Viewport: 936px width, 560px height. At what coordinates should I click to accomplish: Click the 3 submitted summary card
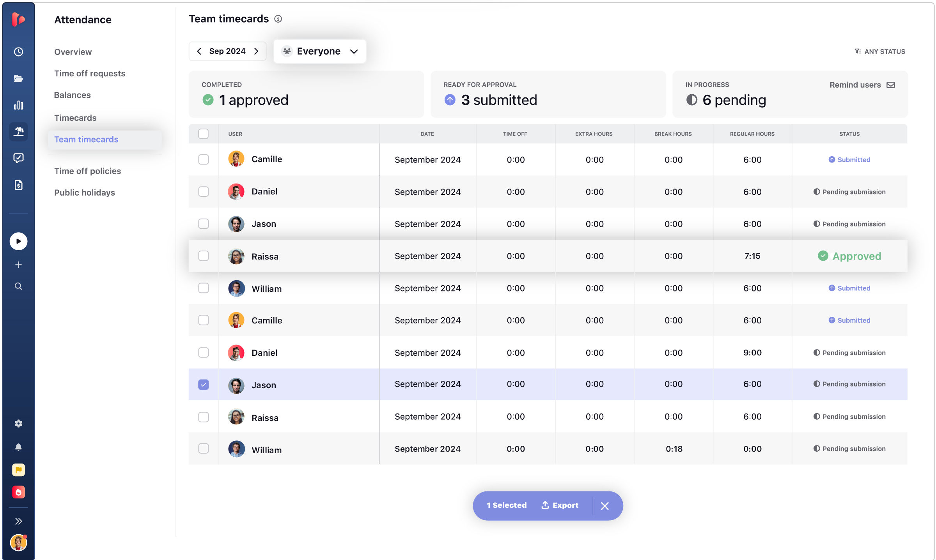[x=548, y=94]
